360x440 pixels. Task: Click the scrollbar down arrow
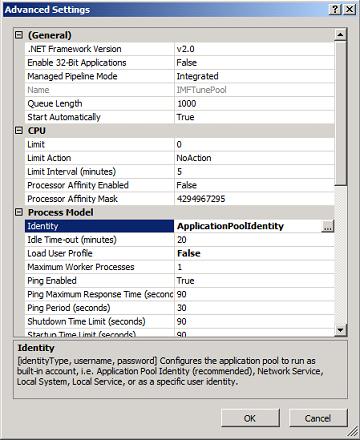click(x=340, y=330)
